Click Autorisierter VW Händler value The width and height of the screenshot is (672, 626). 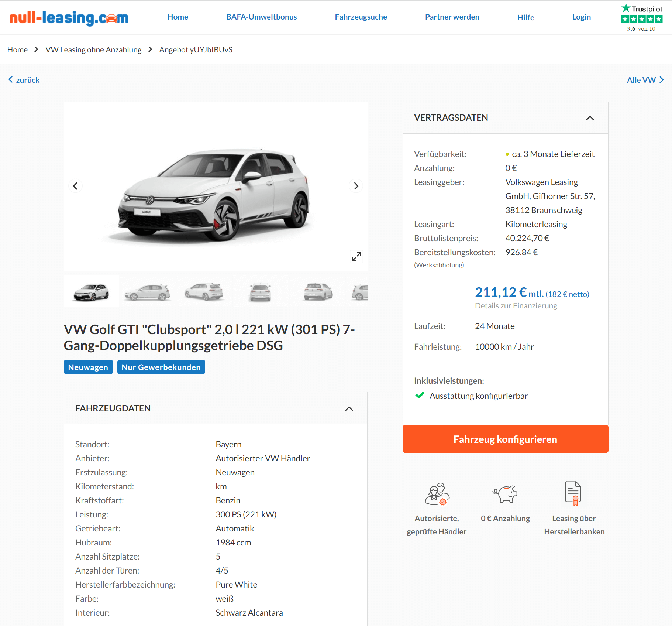pos(263,458)
